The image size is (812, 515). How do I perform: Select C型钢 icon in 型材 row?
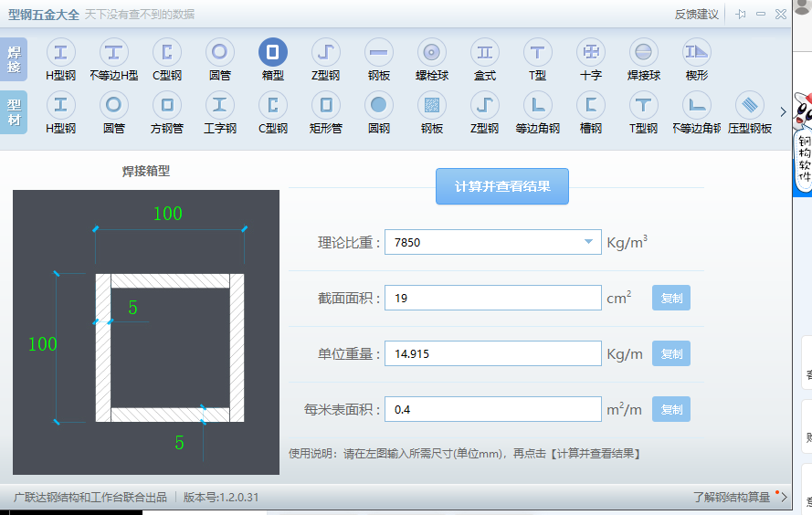pos(273,105)
